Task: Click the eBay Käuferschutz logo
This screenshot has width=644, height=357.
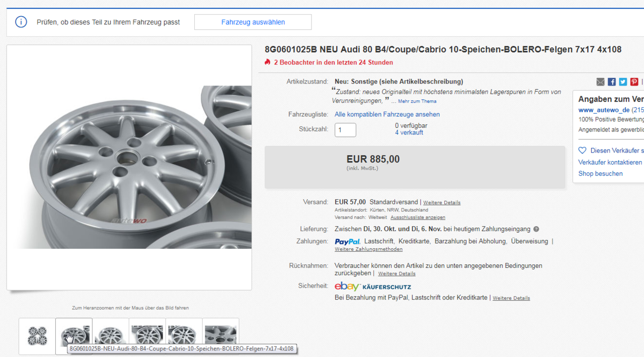Action: click(373, 287)
